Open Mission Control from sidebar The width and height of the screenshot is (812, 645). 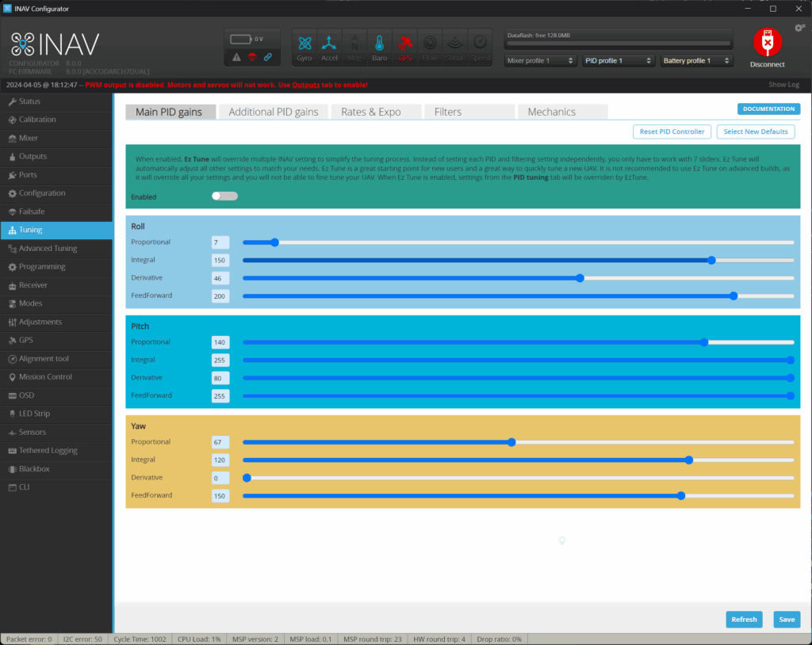click(x=56, y=377)
